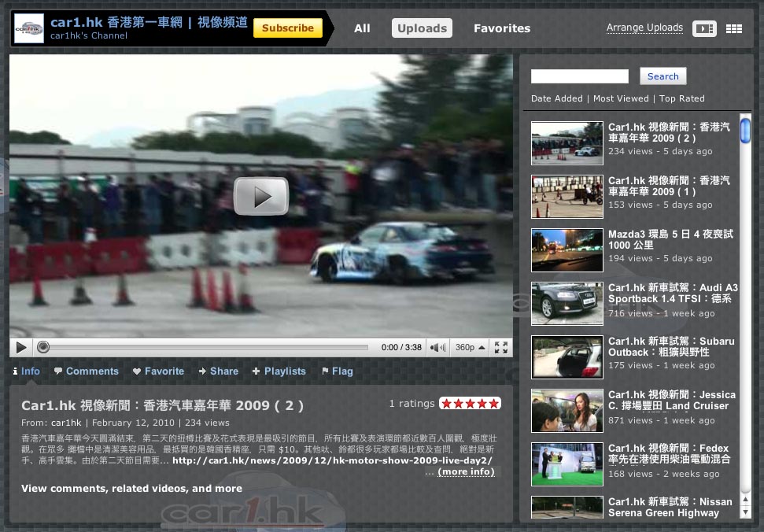The height and width of the screenshot is (532, 764).
Task: Click View comments, related videos, and more
Action: pos(131,489)
